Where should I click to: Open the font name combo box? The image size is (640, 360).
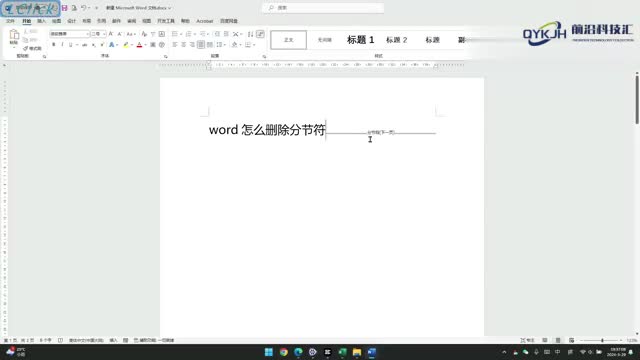(x=69, y=34)
